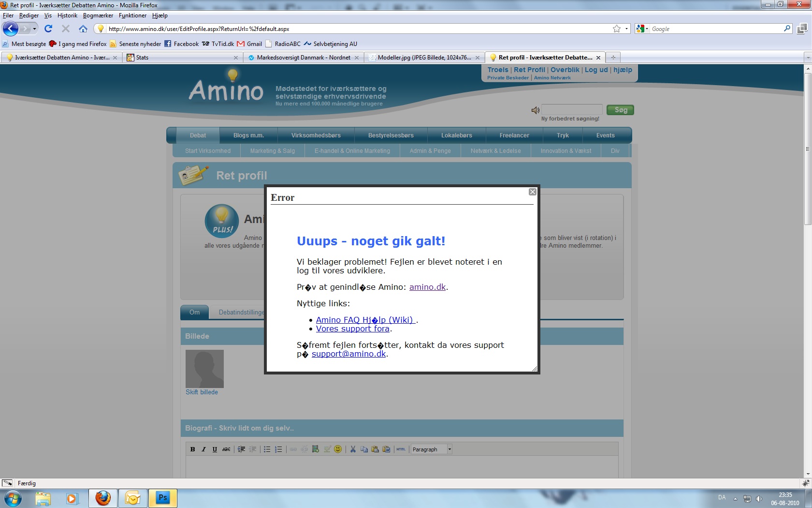Open the smiley emoticons picker
812x508 pixels.
[x=338, y=449]
